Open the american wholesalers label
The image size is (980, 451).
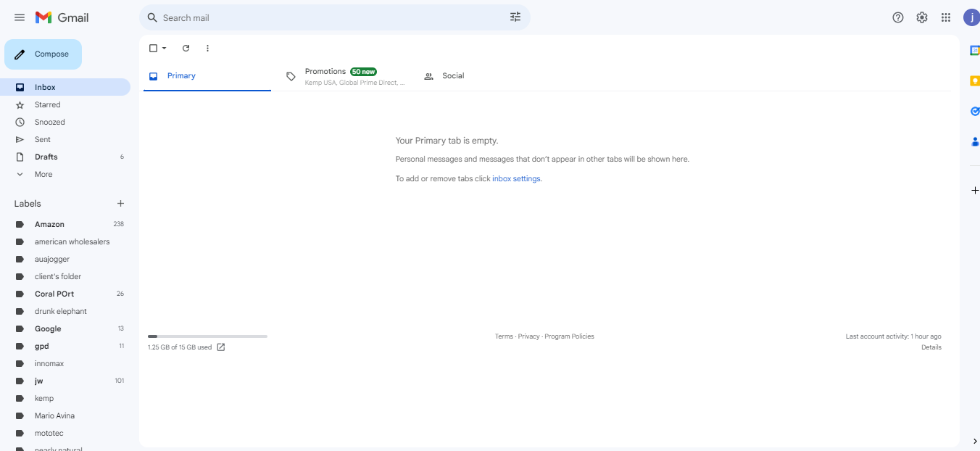pyautogui.click(x=65, y=241)
